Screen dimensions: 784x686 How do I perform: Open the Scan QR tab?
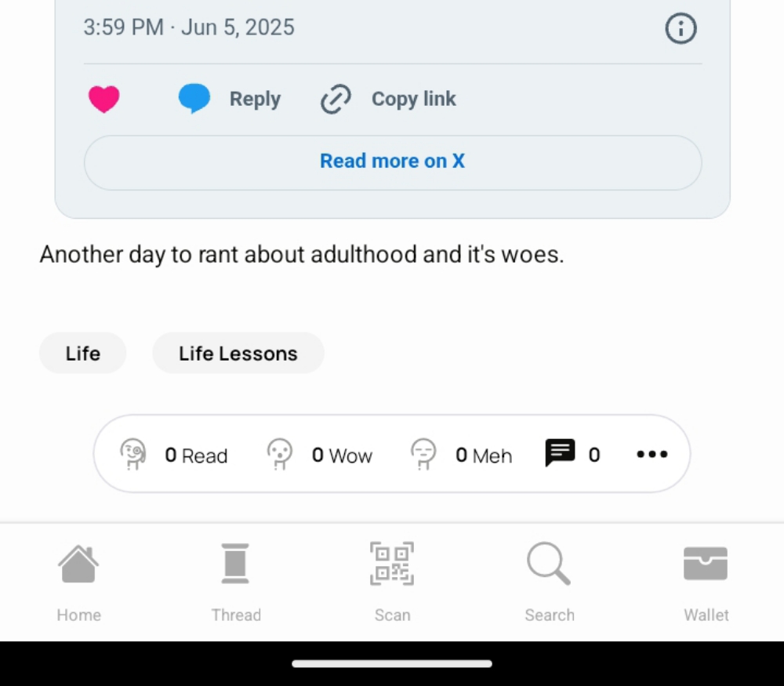pos(392,582)
